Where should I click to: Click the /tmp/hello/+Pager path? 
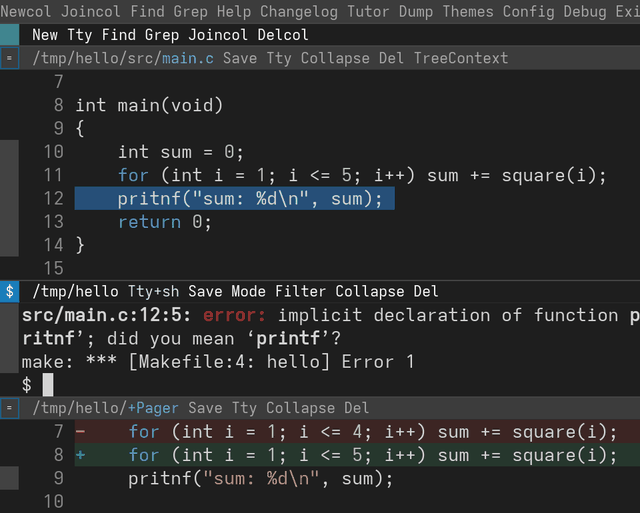point(105,408)
